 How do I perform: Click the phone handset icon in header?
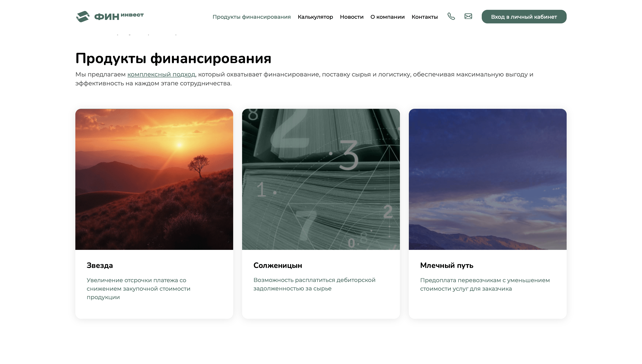coord(451,16)
